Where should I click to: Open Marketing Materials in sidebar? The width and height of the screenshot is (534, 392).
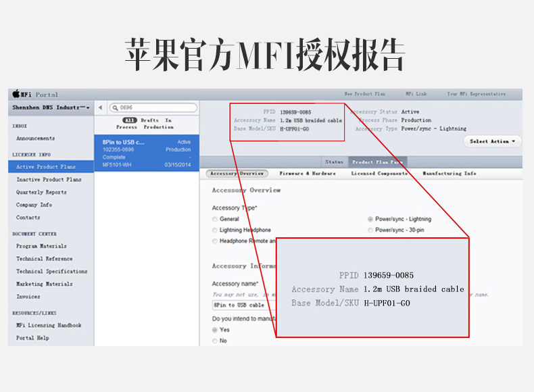point(44,284)
